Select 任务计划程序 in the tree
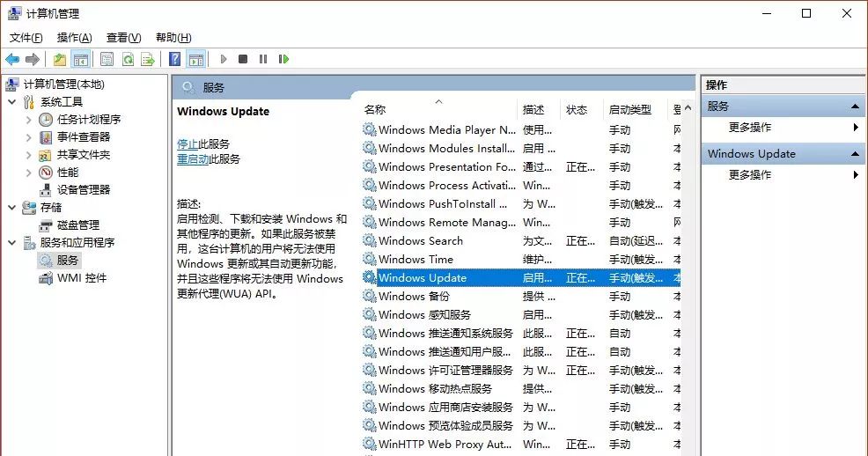Screen dimensions: 868x456 click(x=89, y=120)
